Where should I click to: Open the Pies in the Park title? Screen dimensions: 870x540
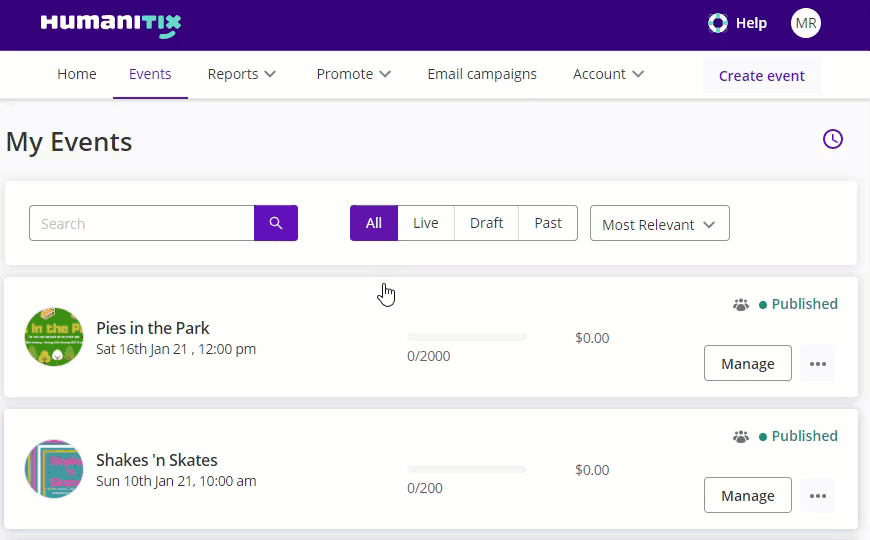(153, 328)
